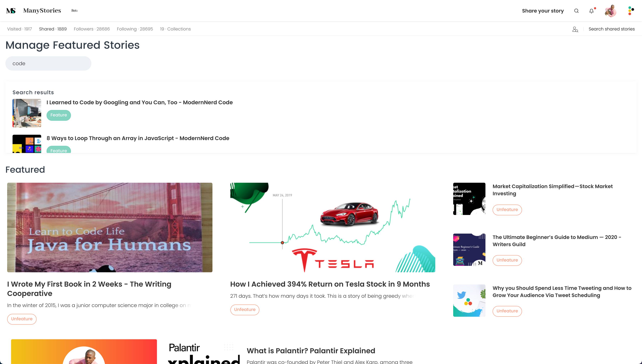Click the Share your story link
The height and width of the screenshot is (364, 642).
tap(543, 11)
